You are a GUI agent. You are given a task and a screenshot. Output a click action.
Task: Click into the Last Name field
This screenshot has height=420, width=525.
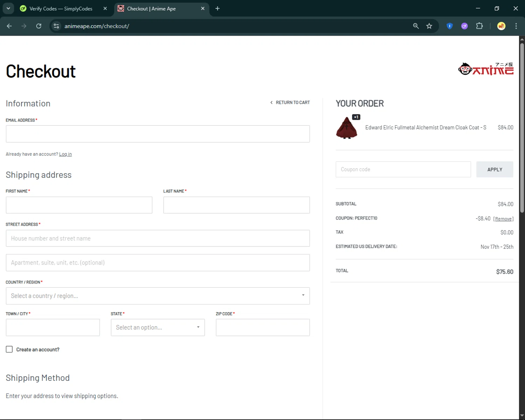237,205
